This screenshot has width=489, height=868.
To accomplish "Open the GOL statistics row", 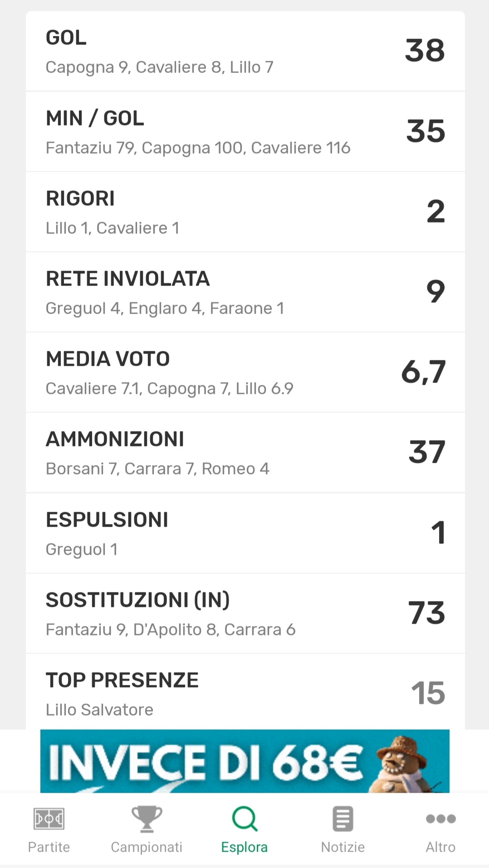I will (245, 51).
